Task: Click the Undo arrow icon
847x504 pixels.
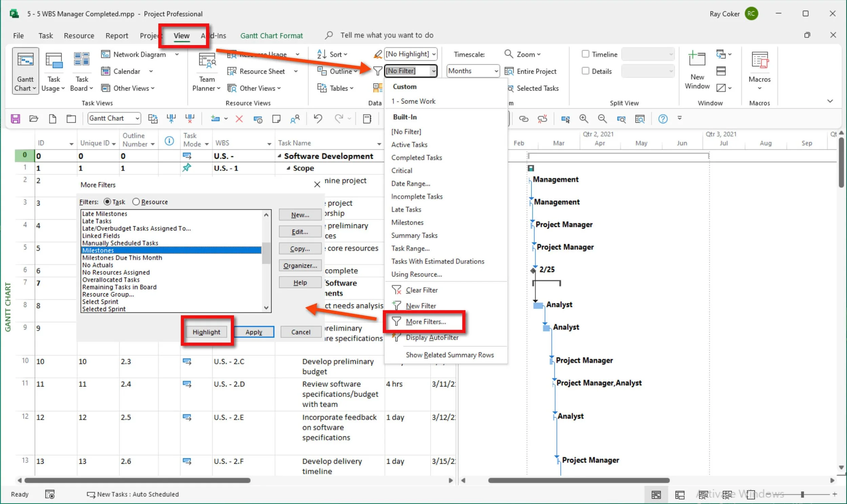Action: [318, 119]
